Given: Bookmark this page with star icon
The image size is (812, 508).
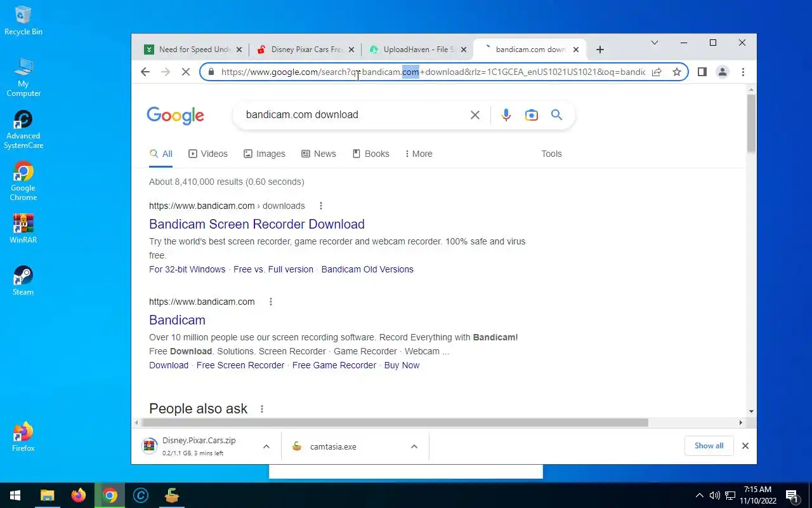Looking at the screenshot, I should (677, 72).
